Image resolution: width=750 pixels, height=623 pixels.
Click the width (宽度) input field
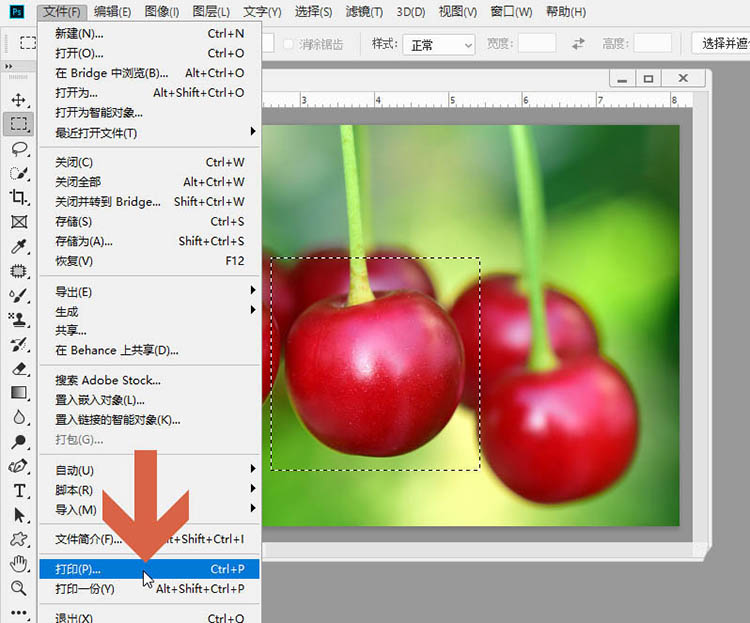click(x=537, y=44)
